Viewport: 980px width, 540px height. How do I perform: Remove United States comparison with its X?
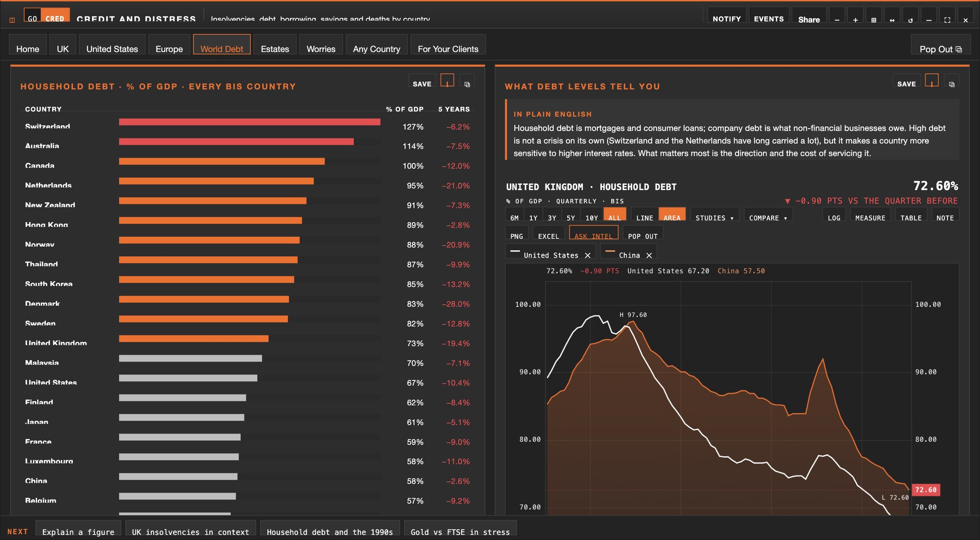point(588,255)
